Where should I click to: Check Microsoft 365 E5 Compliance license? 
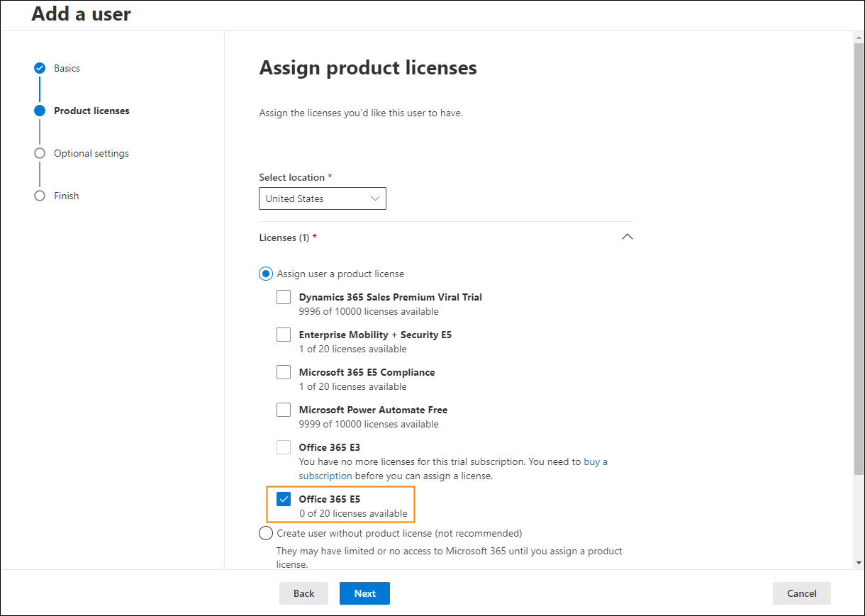tap(284, 372)
